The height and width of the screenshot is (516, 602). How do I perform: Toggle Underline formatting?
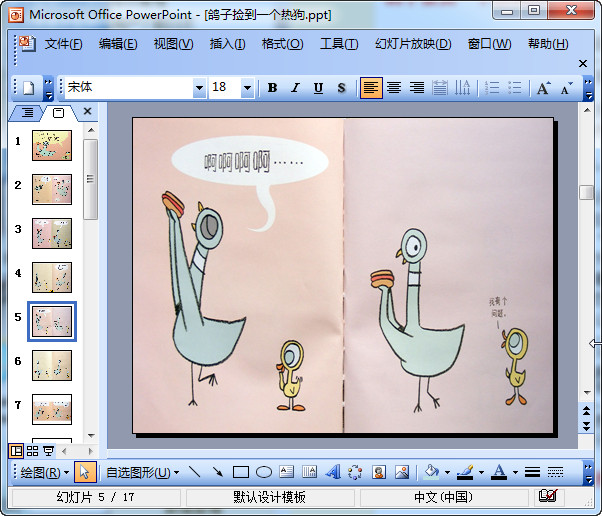click(x=318, y=88)
